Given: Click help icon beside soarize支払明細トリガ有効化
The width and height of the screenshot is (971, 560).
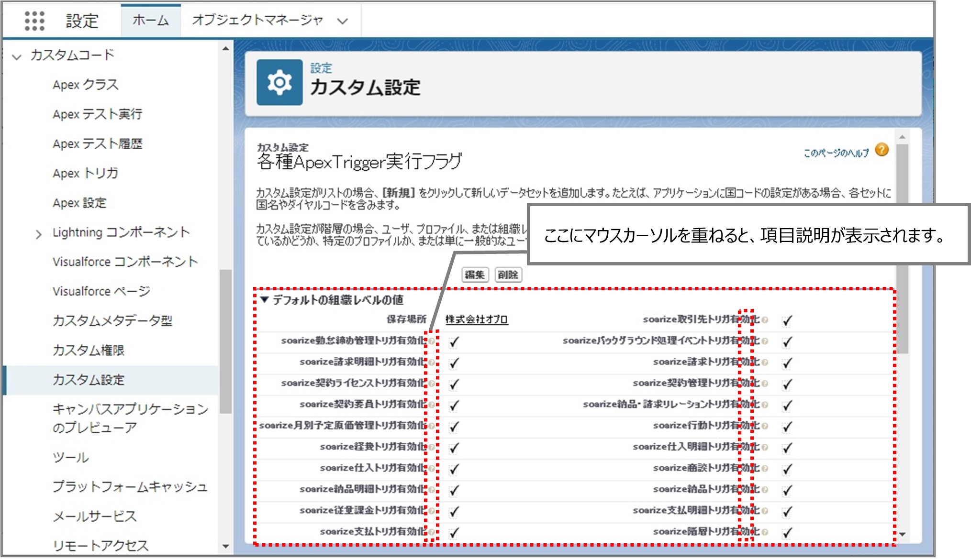Looking at the screenshot, I should click(765, 511).
